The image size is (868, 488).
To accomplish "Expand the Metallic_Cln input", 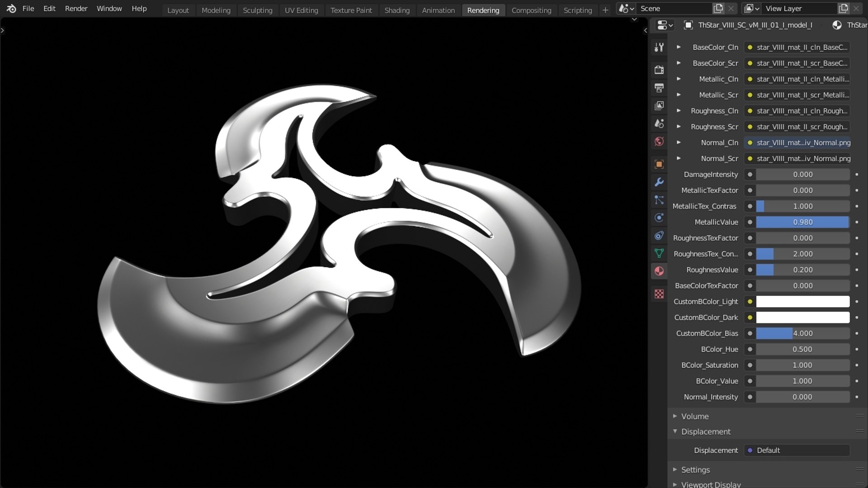I will pyautogui.click(x=679, y=79).
